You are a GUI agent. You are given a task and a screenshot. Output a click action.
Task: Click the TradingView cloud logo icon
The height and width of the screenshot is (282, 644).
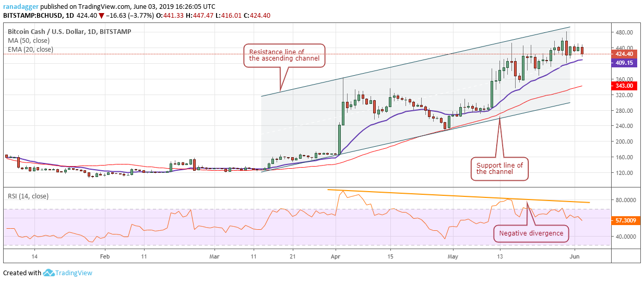(49, 273)
